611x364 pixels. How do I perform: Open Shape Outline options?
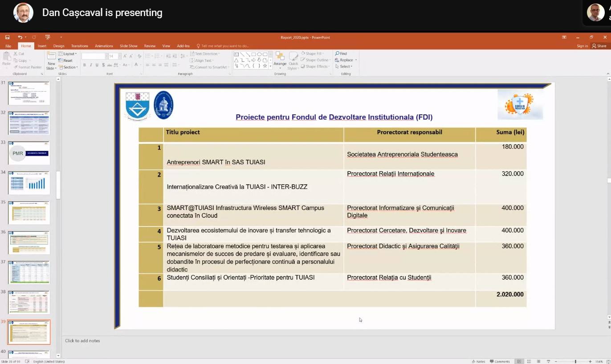click(315, 60)
